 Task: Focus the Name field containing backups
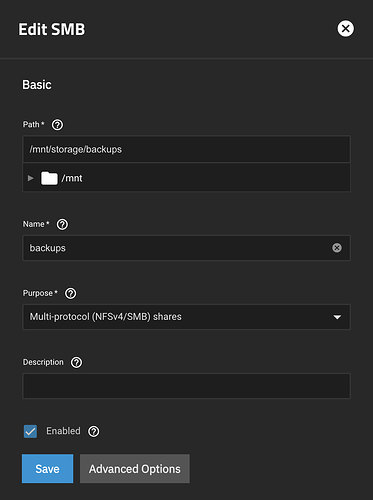186,248
